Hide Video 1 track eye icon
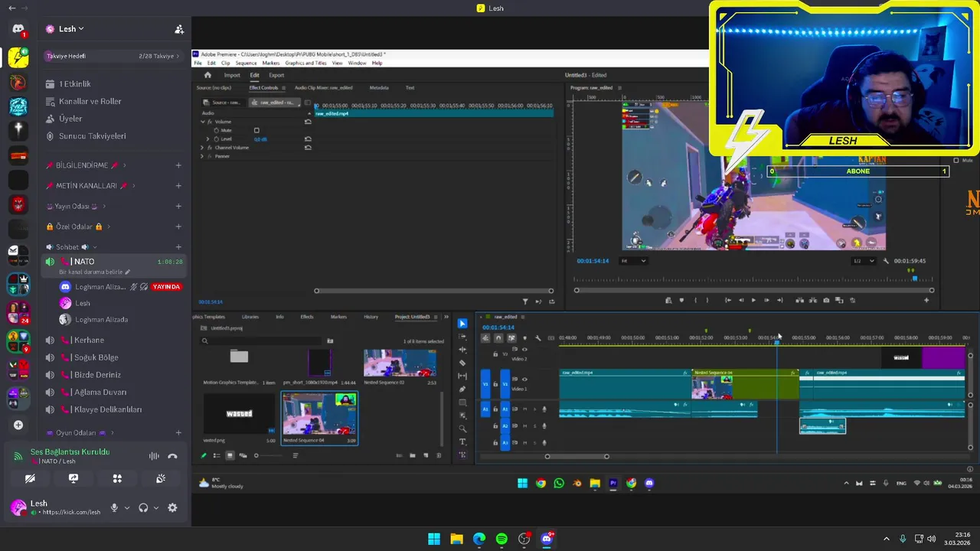Screen dimensions: 980x551 (524, 379)
